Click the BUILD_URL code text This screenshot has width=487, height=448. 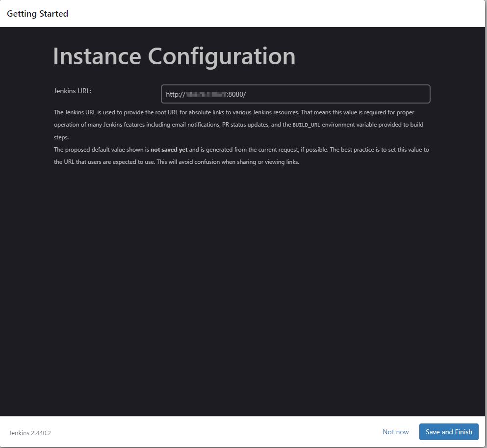pos(306,125)
